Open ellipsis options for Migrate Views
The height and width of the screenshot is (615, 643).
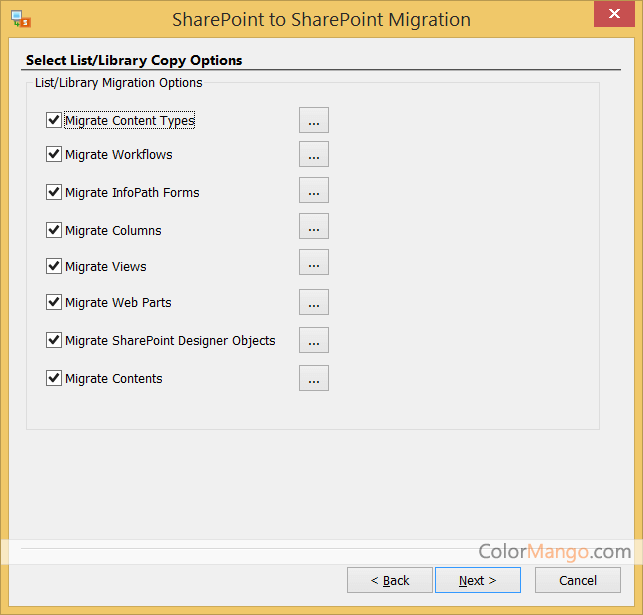(x=313, y=263)
